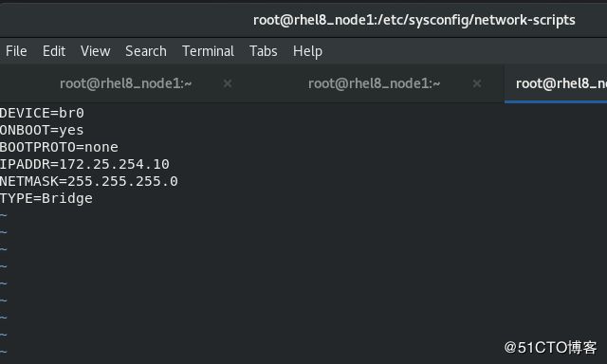Close the second root@rhel8_node1 tab

pyautogui.click(x=477, y=83)
